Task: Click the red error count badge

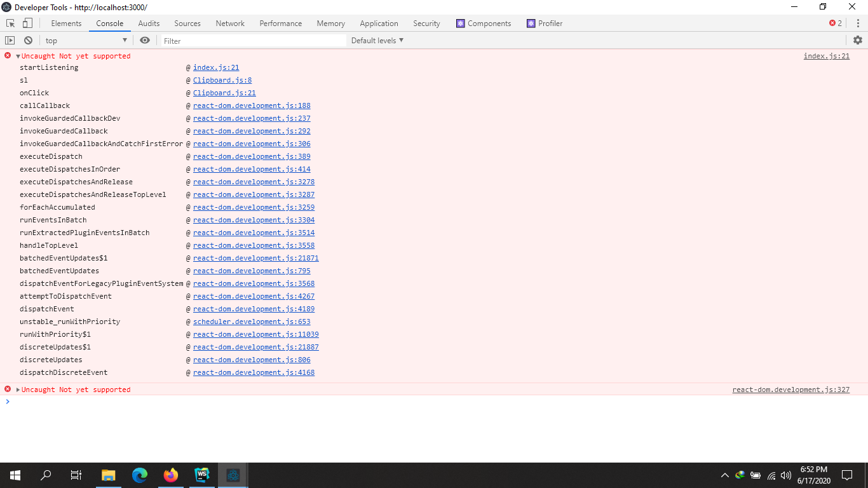Action: 836,24
